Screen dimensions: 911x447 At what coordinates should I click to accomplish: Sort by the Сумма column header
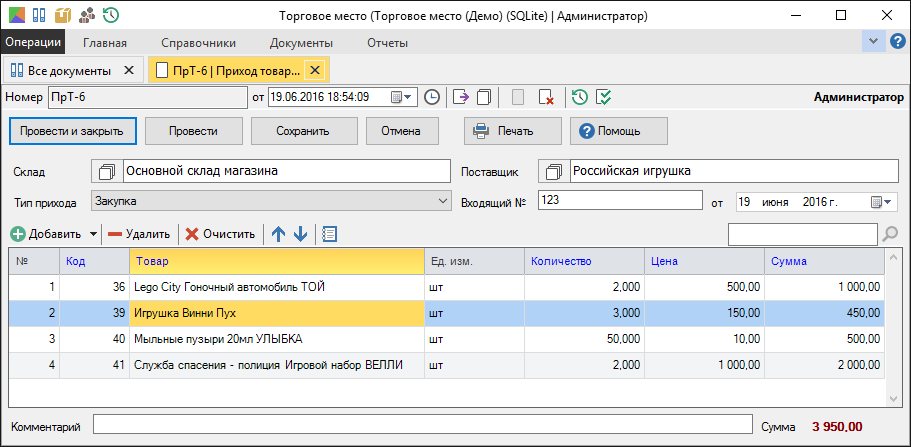tap(824, 262)
